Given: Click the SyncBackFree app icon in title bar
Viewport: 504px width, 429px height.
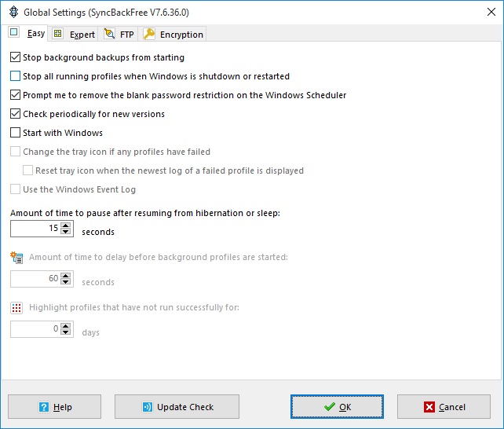Looking at the screenshot, I should [14, 13].
